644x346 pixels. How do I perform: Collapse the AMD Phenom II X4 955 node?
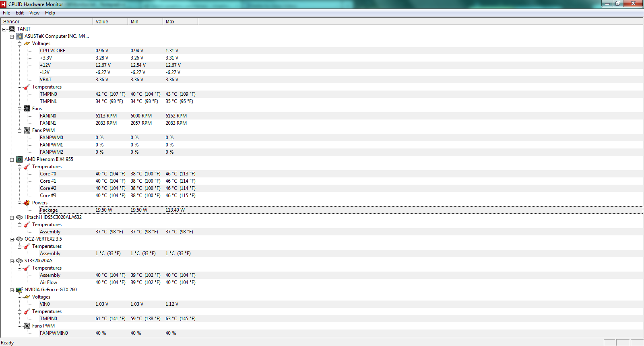pyautogui.click(x=12, y=160)
